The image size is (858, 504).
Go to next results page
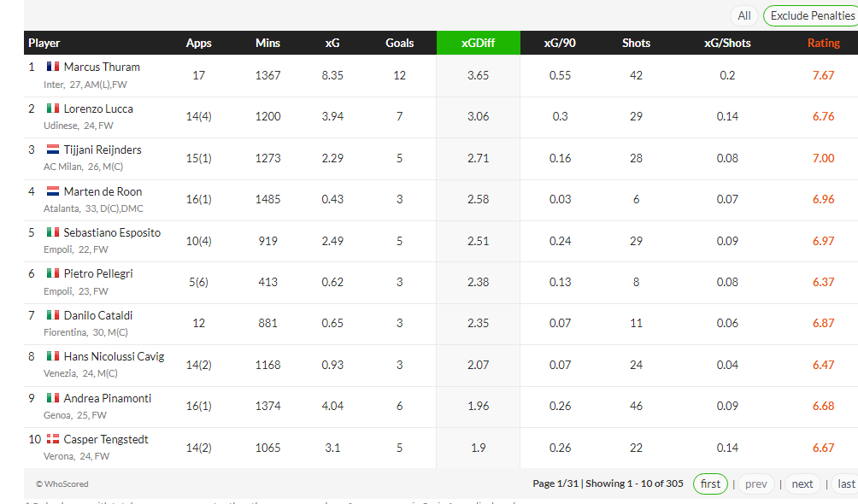(x=802, y=483)
